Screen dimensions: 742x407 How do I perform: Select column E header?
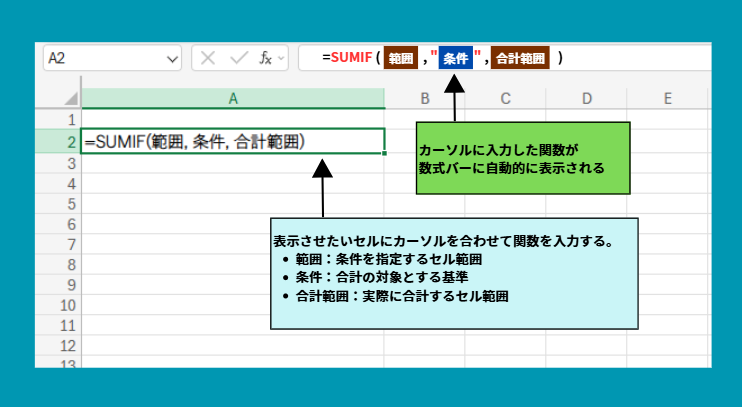coord(667,98)
